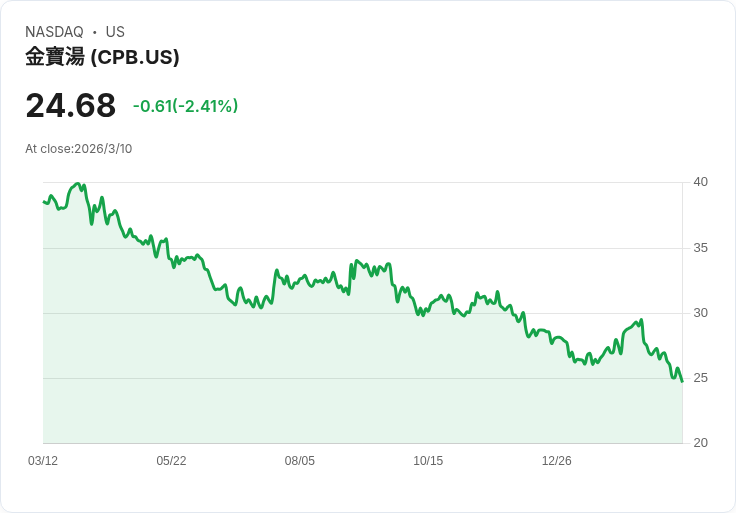Click the 40 price axis label

point(700,182)
